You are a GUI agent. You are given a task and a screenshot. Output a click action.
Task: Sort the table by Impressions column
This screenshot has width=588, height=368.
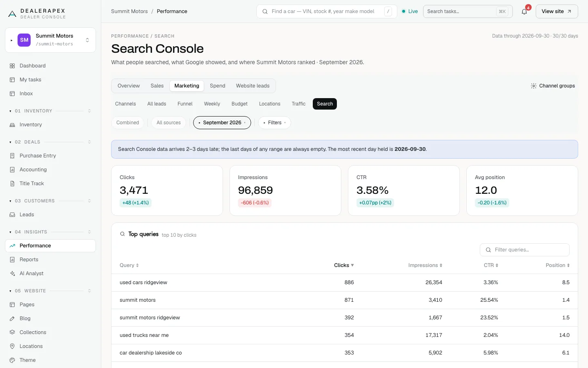(425, 265)
